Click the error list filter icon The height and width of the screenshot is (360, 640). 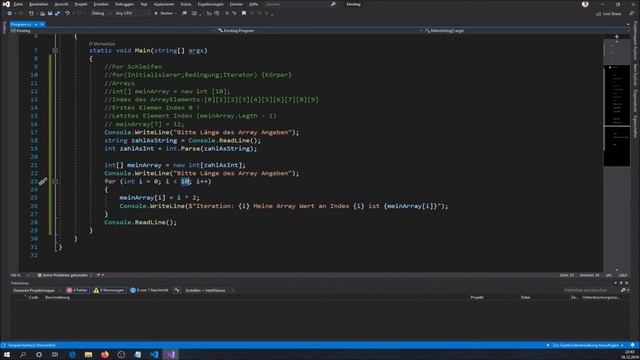pos(177,290)
